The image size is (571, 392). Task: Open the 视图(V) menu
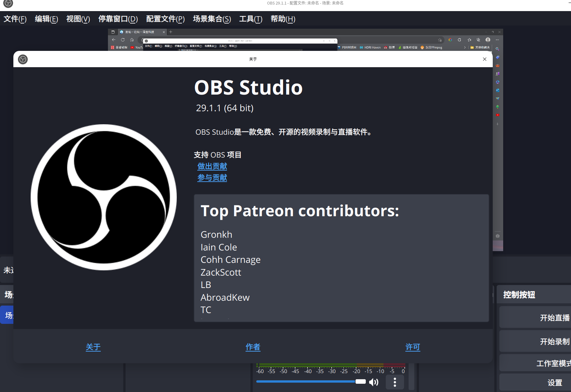(78, 19)
